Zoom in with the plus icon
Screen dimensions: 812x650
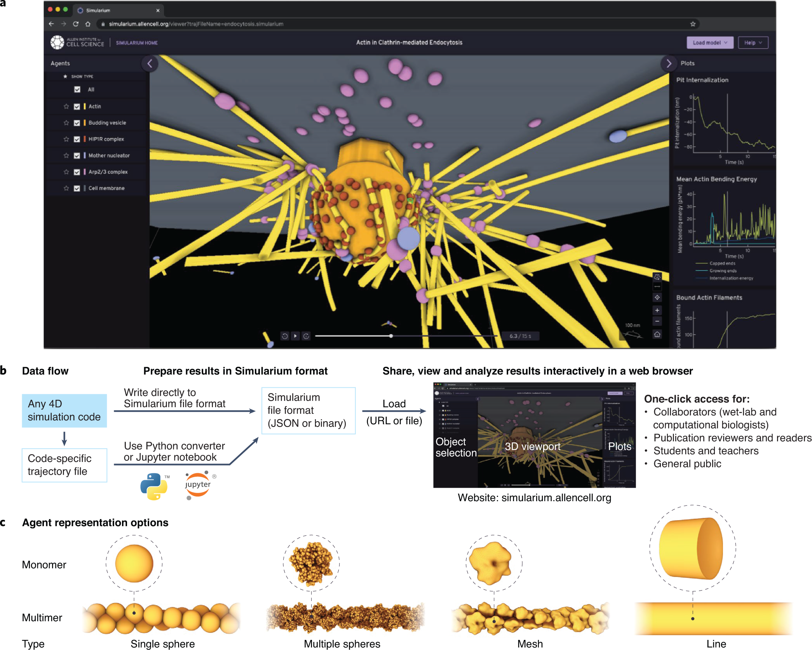(x=657, y=310)
